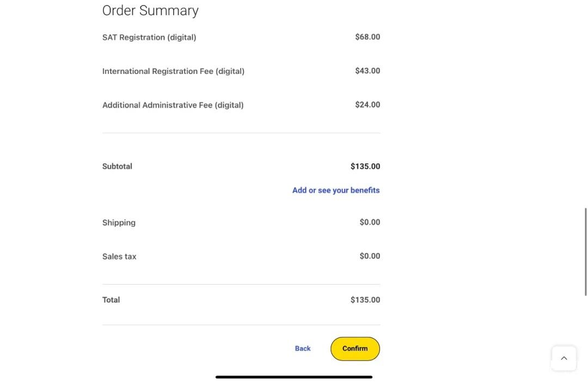Click the $43.00 international fee amount

[x=367, y=71]
